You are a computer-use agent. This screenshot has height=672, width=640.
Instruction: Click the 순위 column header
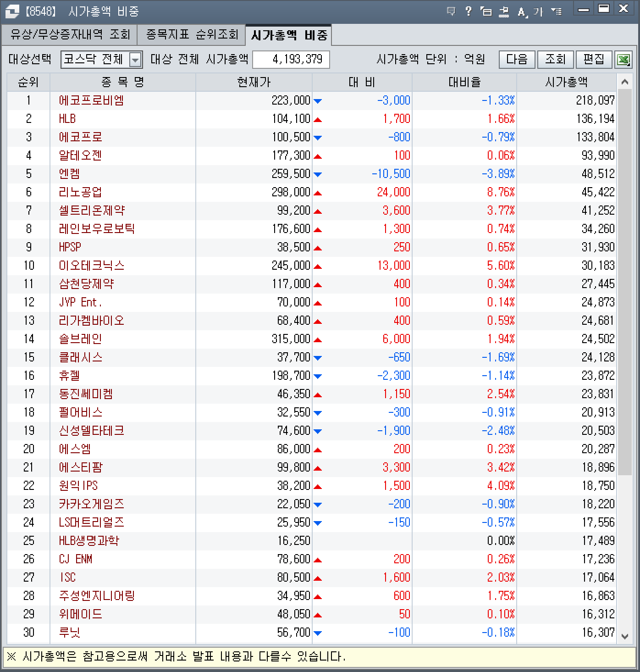28,82
